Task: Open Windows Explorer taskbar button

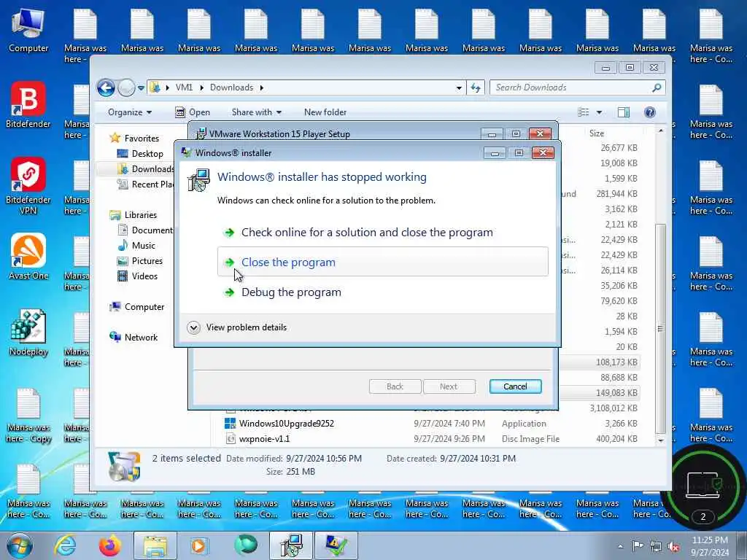Action: [155, 545]
